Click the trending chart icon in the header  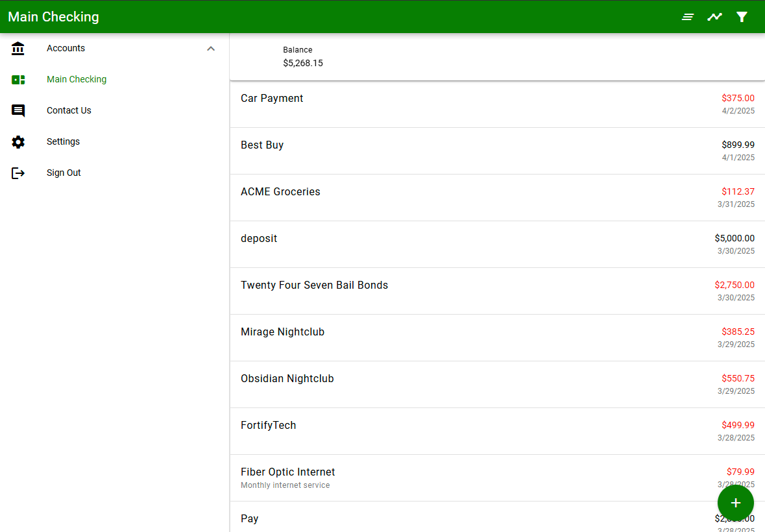tap(714, 16)
